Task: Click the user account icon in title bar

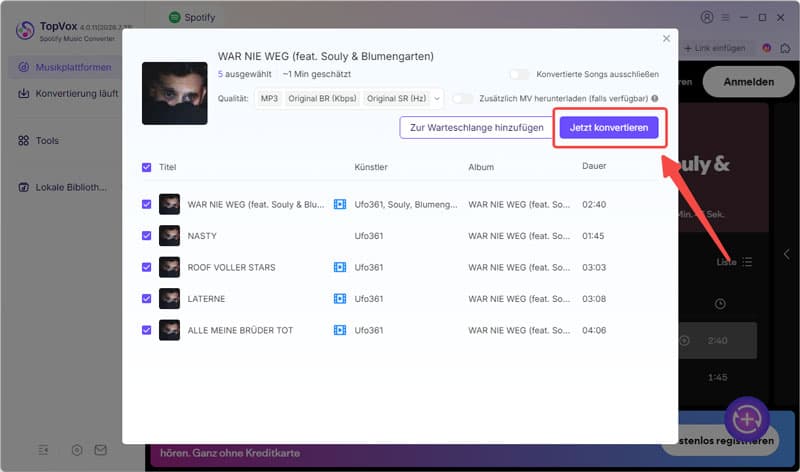Action: point(707,17)
